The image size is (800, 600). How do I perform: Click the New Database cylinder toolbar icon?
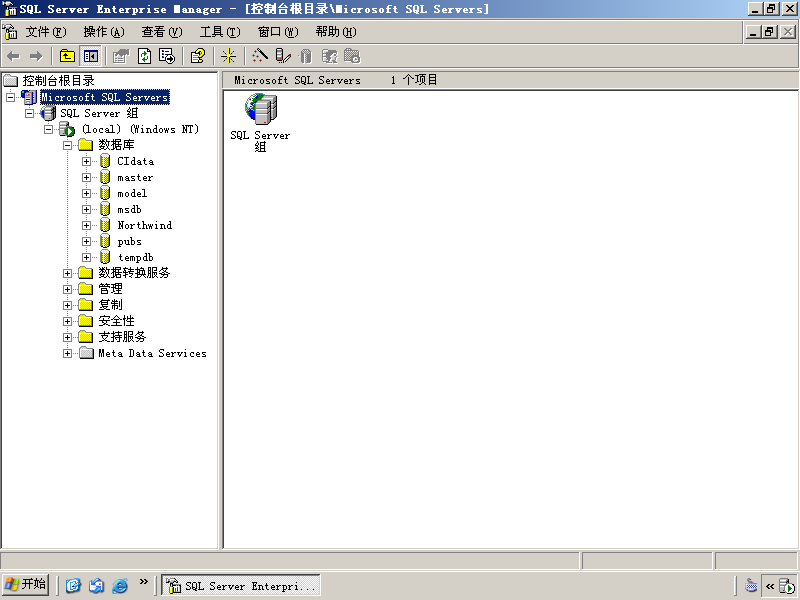tap(306, 56)
